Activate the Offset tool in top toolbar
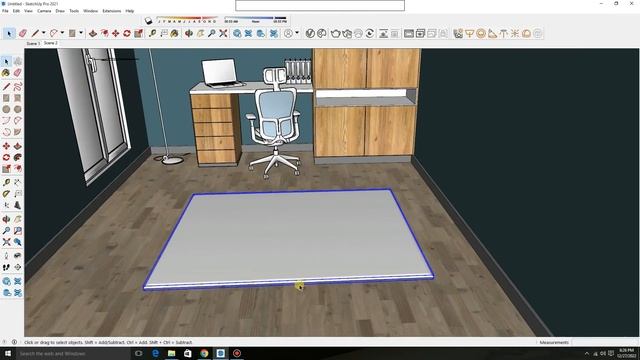 (104, 33)
